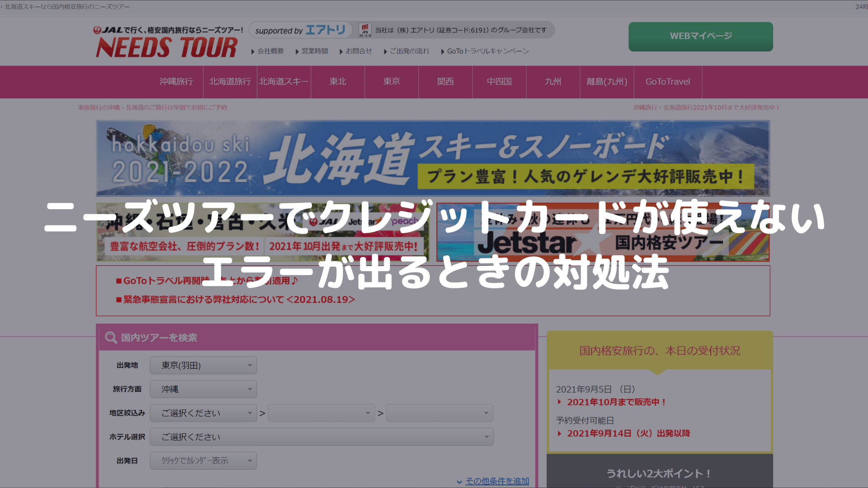868x488 pixels.
Task: Select the GoToTravel navigation tab
Action: tap(668, 82)
